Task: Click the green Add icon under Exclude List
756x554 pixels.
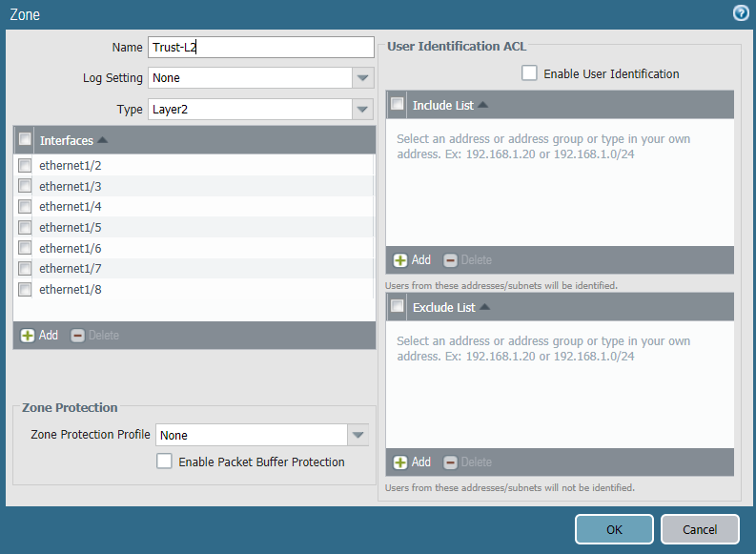Action: (x=400, y=462)
